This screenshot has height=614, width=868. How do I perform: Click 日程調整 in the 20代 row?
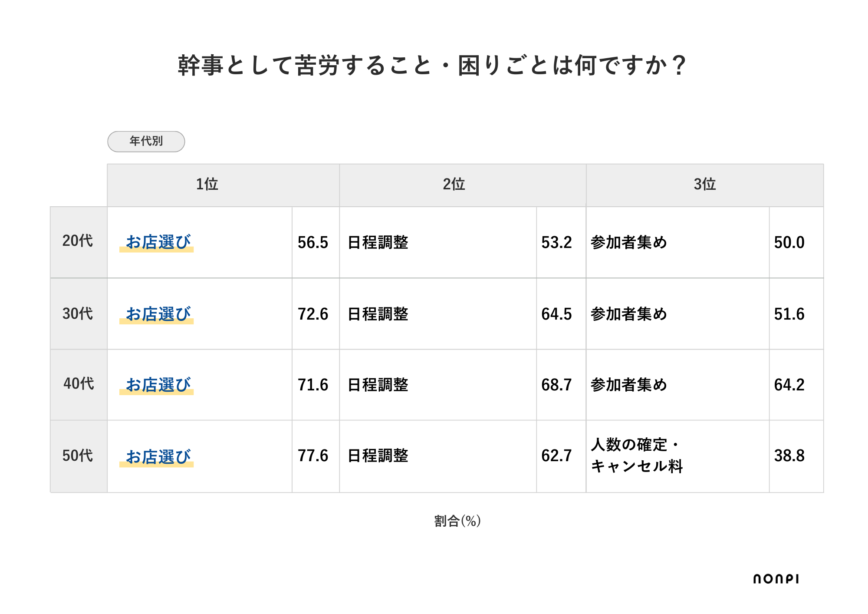(378, 242)
